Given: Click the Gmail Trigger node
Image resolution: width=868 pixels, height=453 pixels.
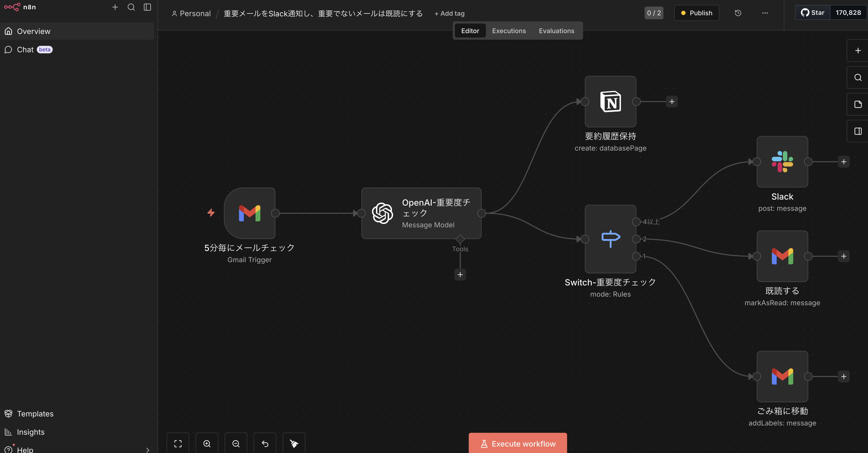Looking at the screenshot, I should pyautogui.click(x=250, y=213).
